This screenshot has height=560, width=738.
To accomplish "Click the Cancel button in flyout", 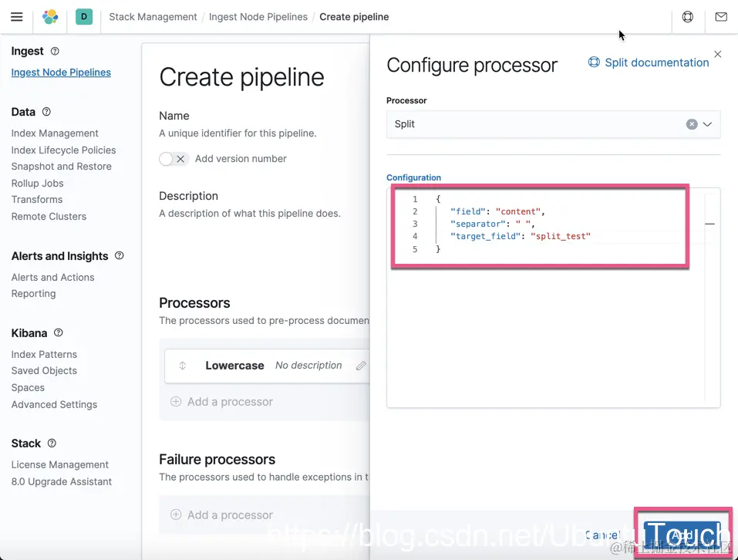I will pyautogui.click(x=602, y=535).
